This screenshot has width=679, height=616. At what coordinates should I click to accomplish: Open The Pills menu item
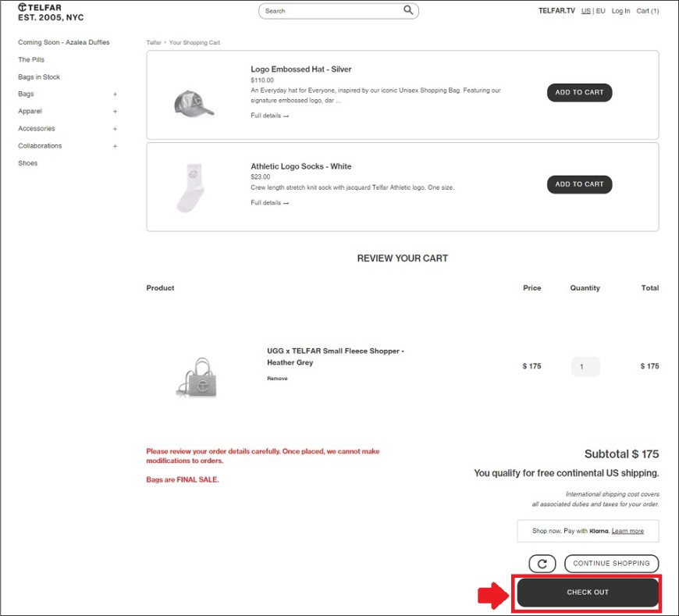click(31, 59)
